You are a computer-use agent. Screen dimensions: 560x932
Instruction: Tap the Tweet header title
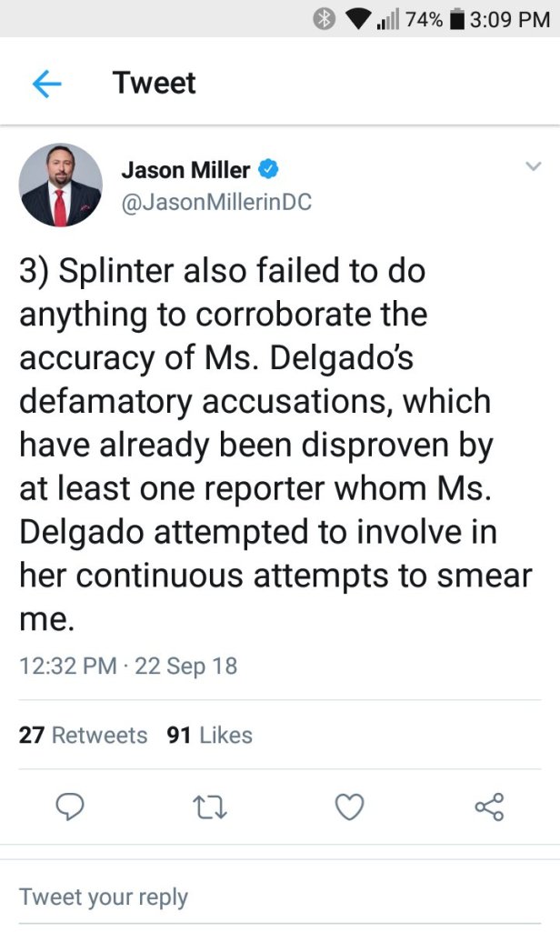[x=154, y=84]
